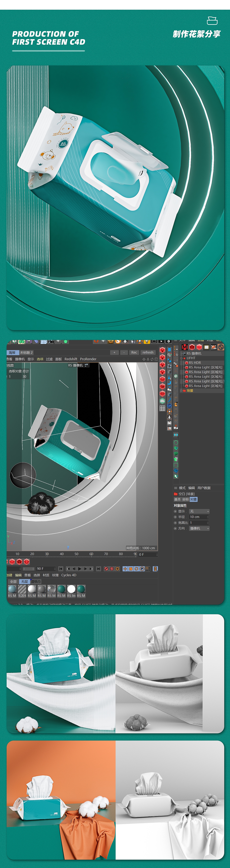
Task: Click the grid icon in vertical toolbar
Action: click(162, 408)
